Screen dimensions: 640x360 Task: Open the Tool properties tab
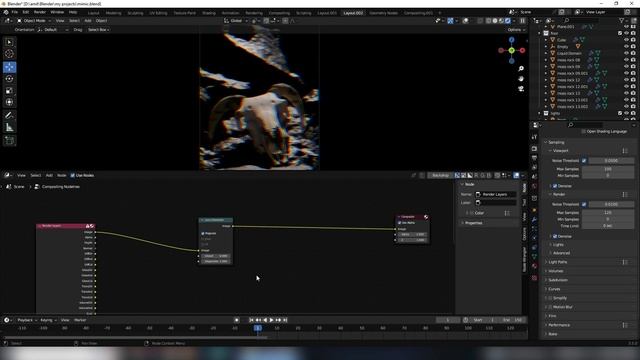[x=534, y=137]
